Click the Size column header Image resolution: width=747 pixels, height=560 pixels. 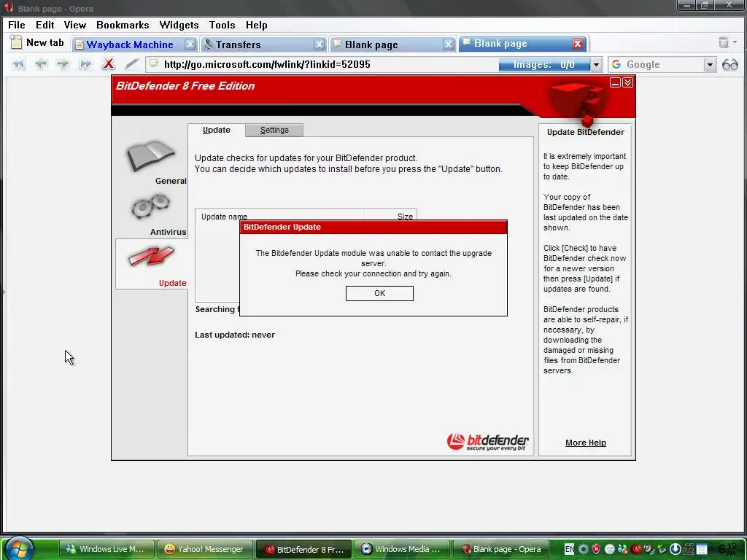click(x=405, y=217)
